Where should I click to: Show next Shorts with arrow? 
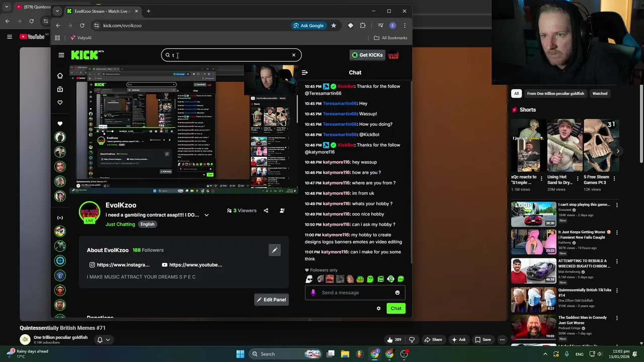(x=618, y=151)
